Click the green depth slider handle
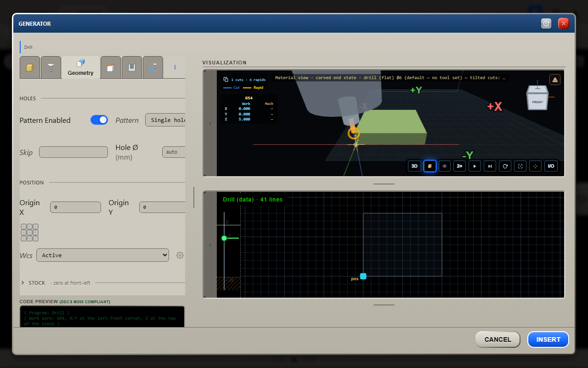 224,238
